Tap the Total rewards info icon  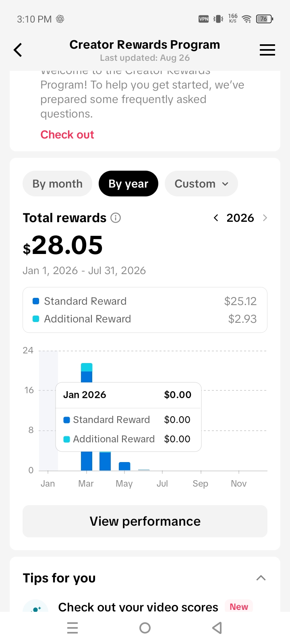(x=116, y=218)
